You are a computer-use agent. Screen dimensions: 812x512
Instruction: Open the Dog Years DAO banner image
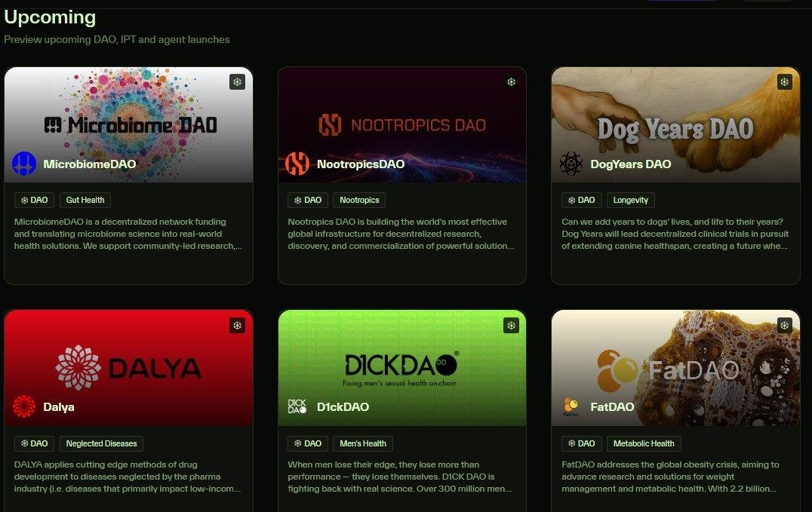[x=676, y=124]
